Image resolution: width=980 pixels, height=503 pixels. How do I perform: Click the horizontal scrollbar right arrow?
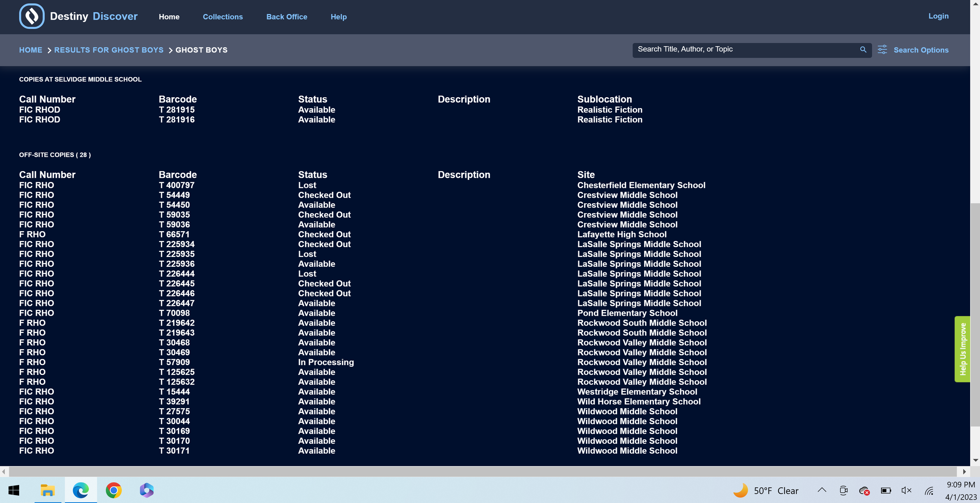coord(964,472)
